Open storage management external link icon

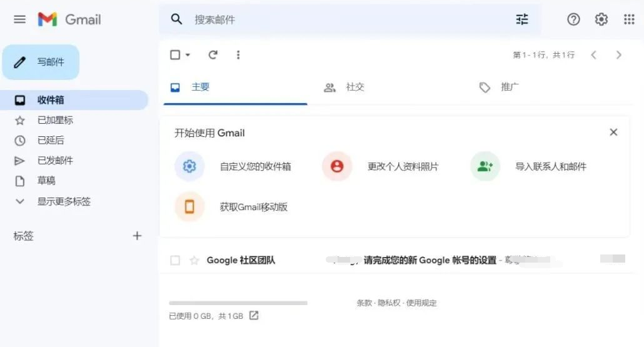[x=254, y=315]
